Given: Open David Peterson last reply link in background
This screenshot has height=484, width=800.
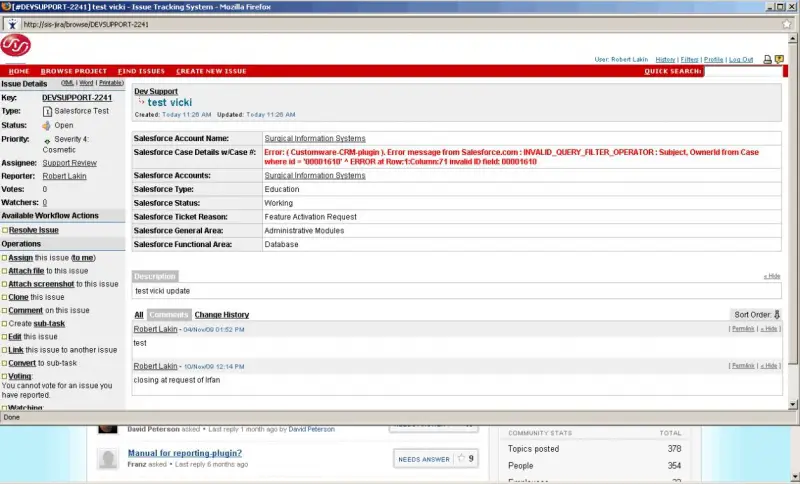Looking at the screenshot, I should pyautogui.click(x=312, y=429).
